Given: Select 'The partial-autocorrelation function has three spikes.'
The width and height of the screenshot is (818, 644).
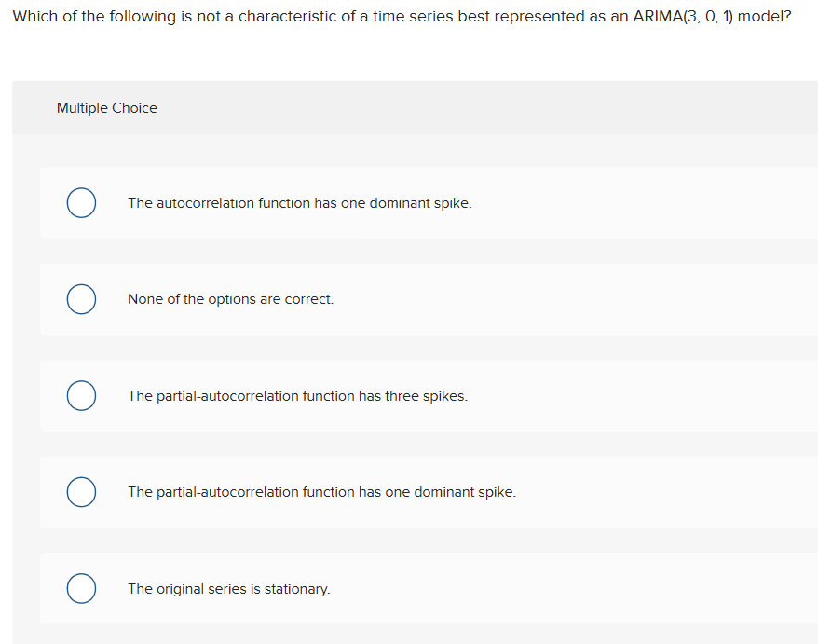Looking at the screenshot, I should coord(81,395).
